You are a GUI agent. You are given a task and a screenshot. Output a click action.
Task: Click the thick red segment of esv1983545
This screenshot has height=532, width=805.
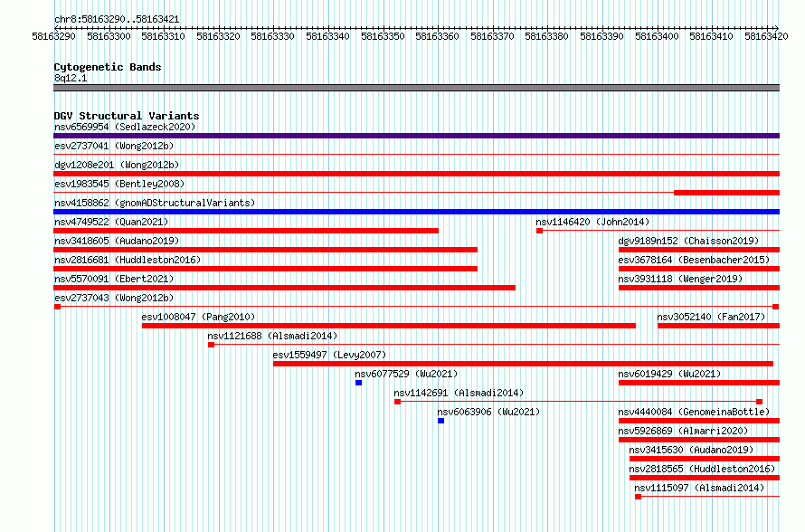click(726, 193)
